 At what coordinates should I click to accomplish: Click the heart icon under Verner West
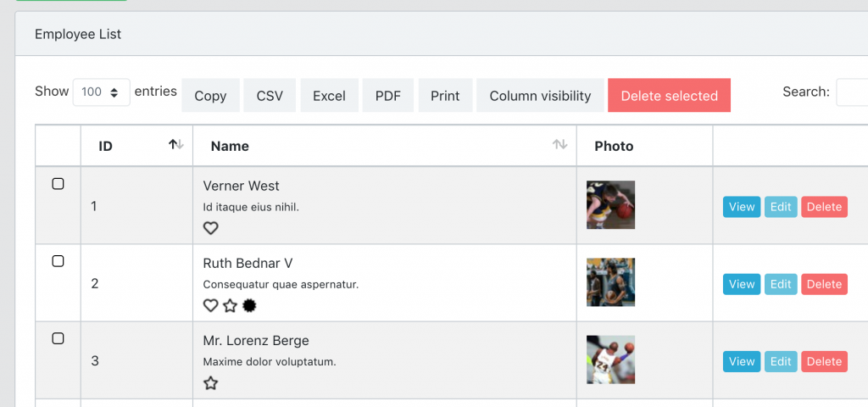[211, 228]
